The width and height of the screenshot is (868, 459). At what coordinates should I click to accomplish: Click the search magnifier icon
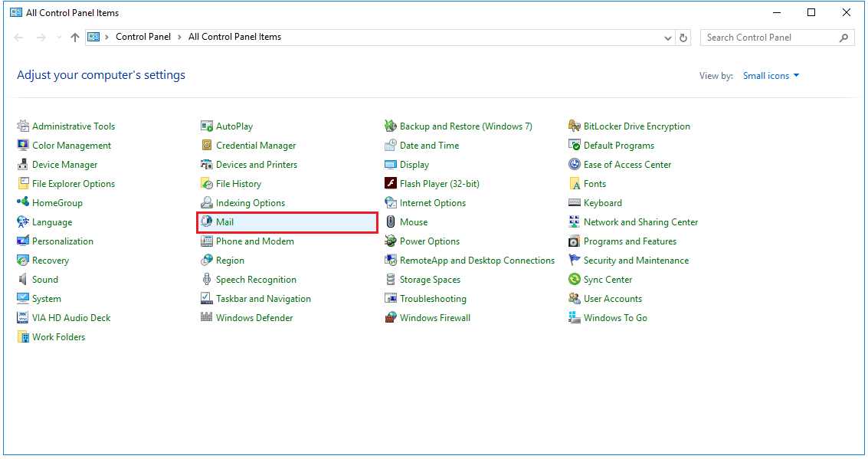[843, 38]
